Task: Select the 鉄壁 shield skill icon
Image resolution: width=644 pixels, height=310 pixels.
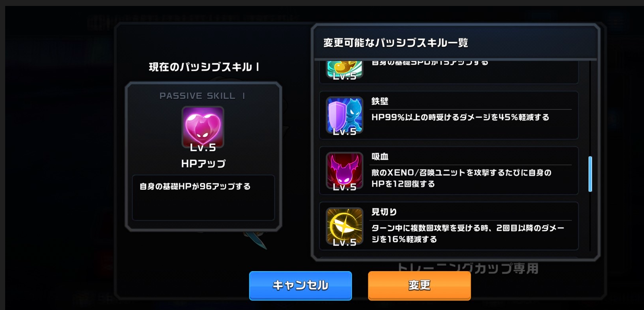Action: tap(344, 115)
